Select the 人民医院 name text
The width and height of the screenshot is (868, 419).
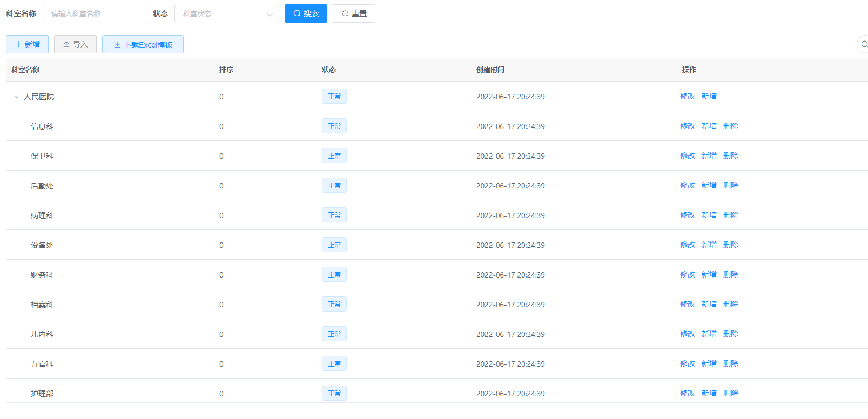click(x=39, y=97)
